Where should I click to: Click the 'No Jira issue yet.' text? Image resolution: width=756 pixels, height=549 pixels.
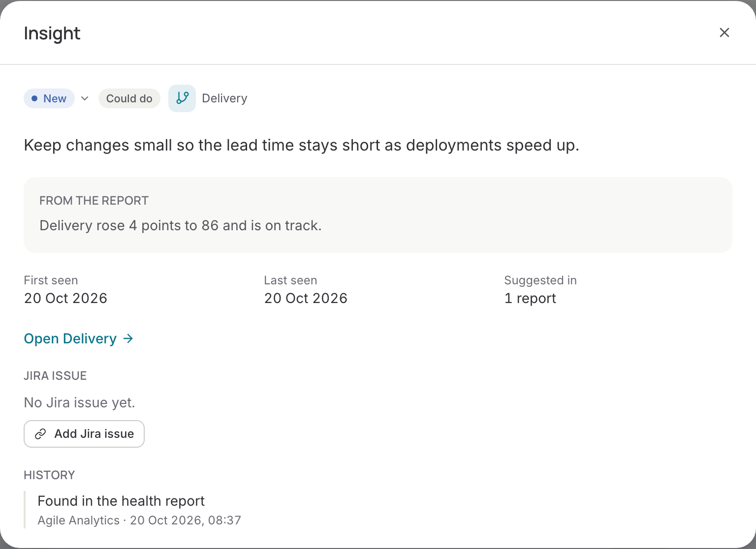click(79, 403)
